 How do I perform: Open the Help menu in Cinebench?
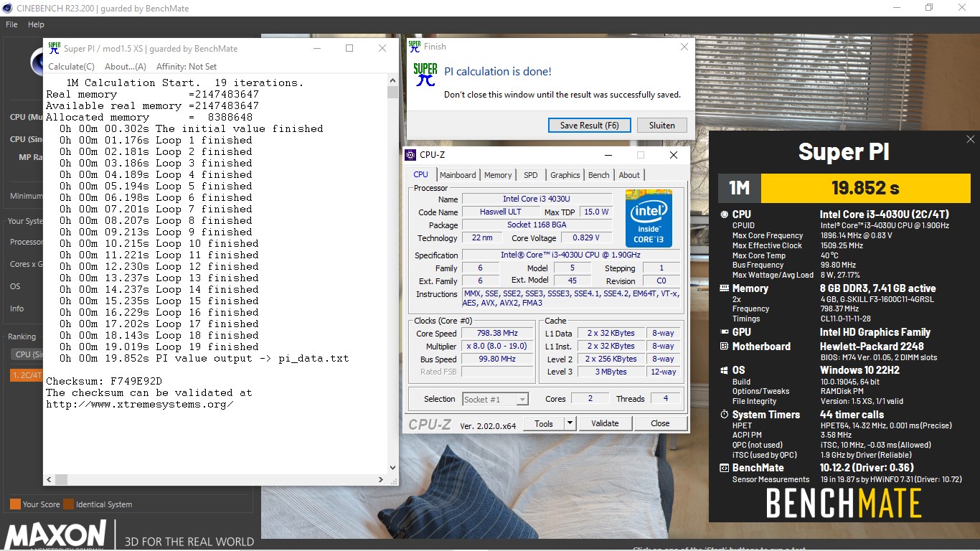(x=36, y=24)
